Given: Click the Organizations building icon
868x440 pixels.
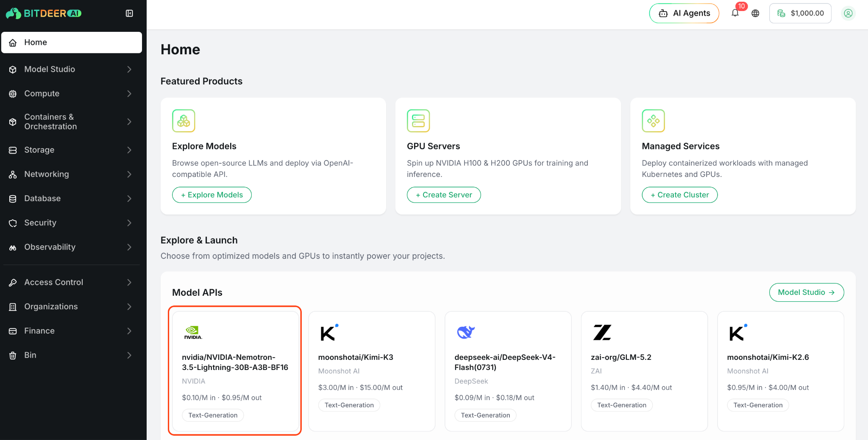Looking at the screenshot, I should (x=13, y=306).
